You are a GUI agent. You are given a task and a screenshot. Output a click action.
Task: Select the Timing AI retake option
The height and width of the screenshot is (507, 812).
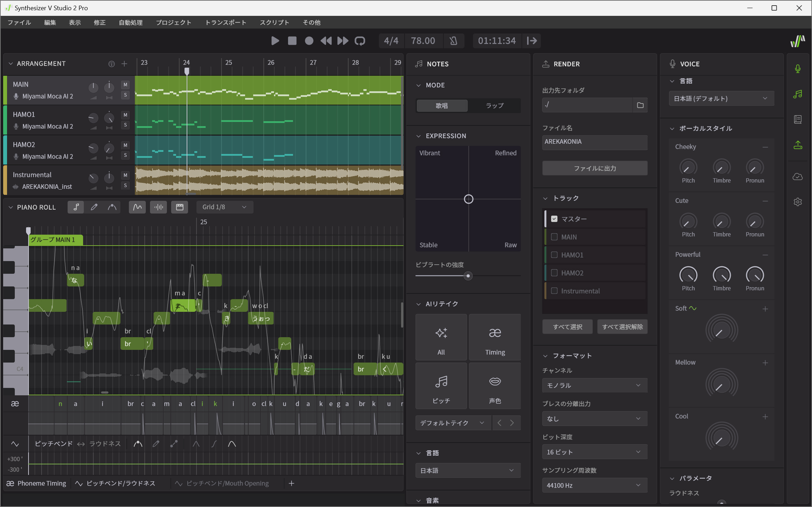pyautogui.click(x=494, y=337)
